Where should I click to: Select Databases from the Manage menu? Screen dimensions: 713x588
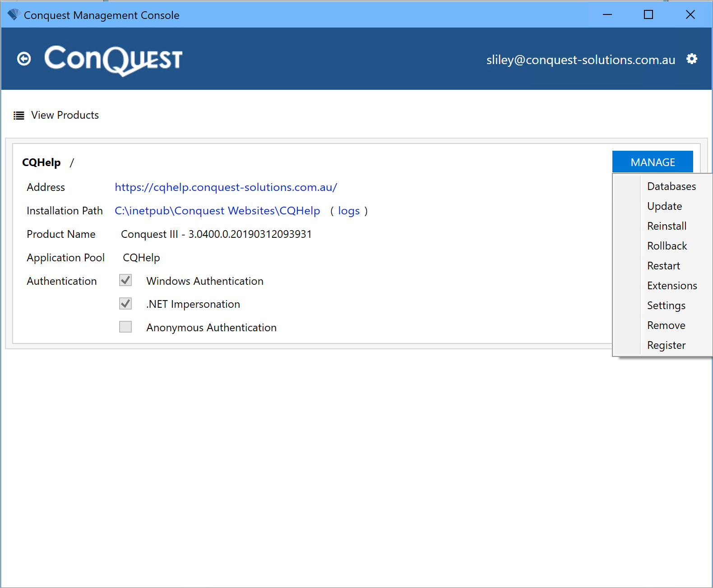671,186
